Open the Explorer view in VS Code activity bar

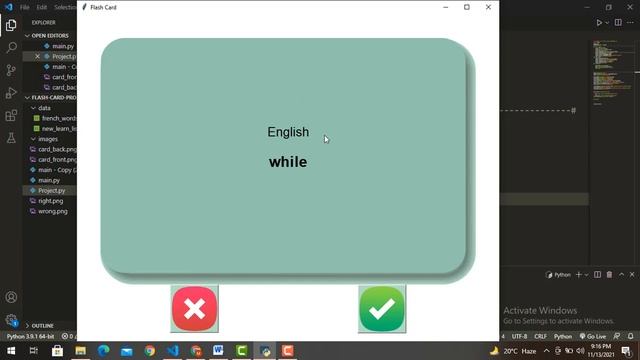point(11,25)
